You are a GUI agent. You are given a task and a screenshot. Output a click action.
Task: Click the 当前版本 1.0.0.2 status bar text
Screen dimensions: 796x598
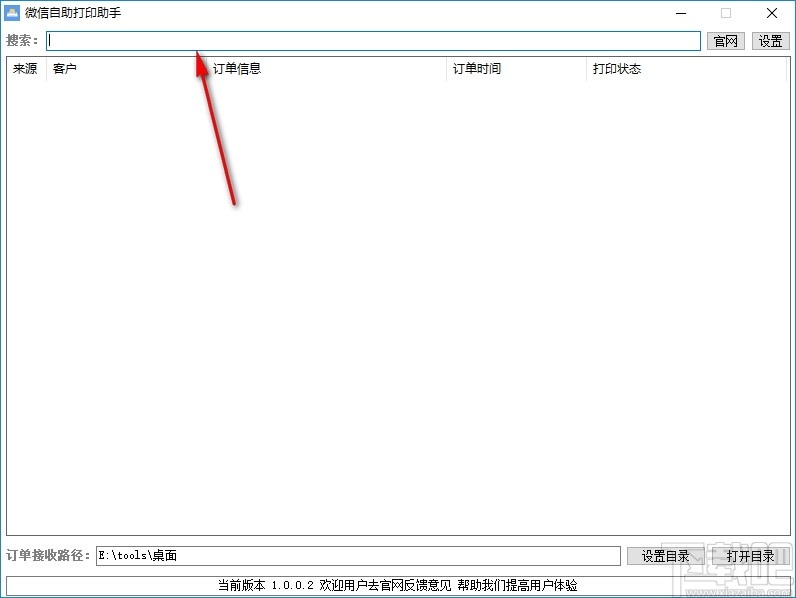[397, 585]
